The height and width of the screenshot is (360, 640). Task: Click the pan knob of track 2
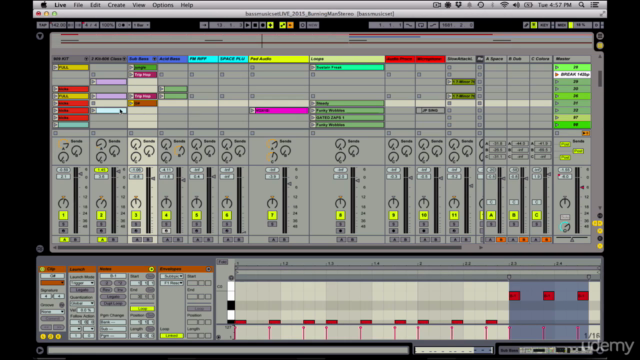pos(101,203)
